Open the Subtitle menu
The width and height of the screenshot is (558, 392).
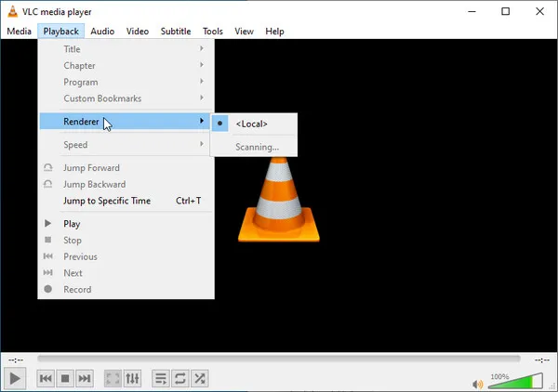(175, 31)
